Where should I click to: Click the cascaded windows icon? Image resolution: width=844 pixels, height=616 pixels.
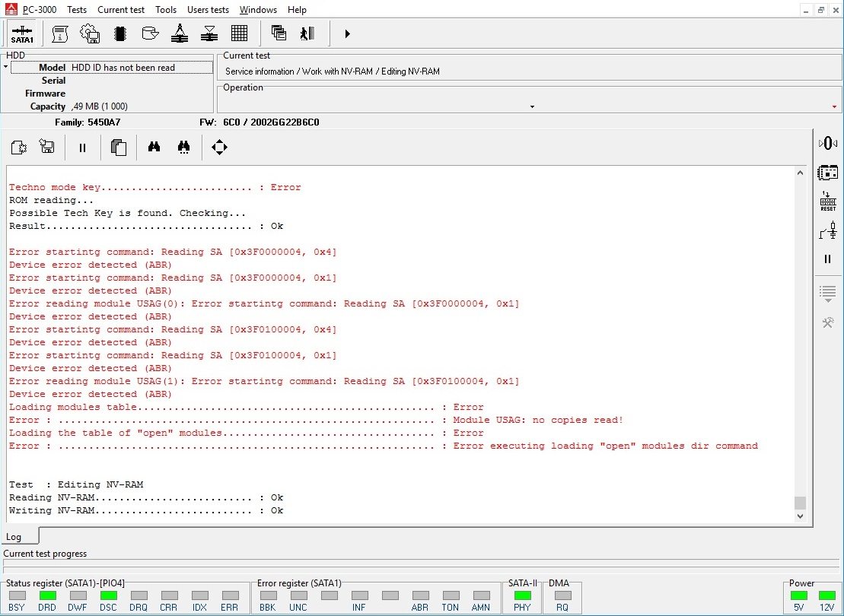tap(279, 33)
